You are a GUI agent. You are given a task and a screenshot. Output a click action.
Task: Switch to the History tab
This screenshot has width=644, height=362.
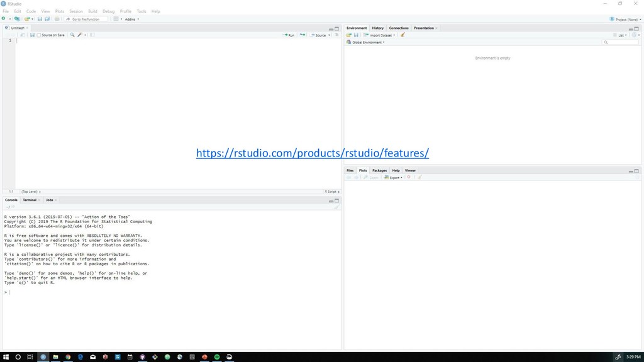coord(377,28)
